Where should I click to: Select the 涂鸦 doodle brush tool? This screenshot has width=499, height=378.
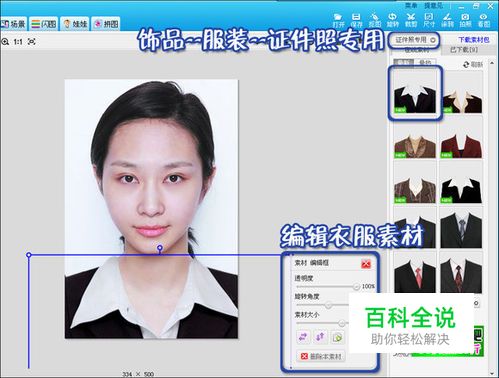coord(447,20)
